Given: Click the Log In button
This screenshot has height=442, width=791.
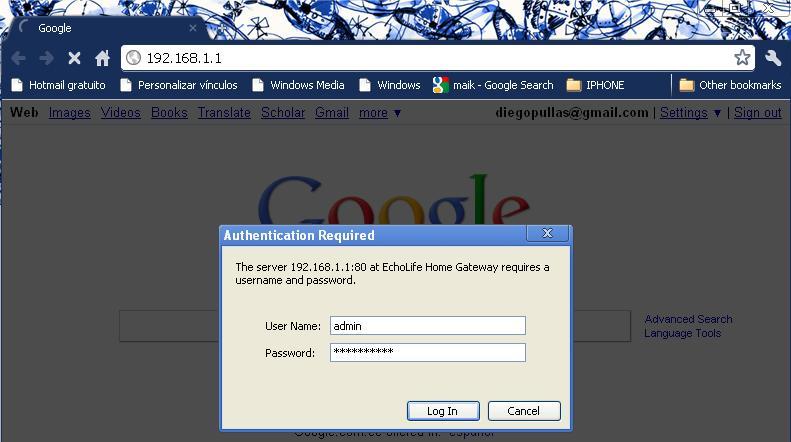Looking at the screenshot, I should [443, 411].
